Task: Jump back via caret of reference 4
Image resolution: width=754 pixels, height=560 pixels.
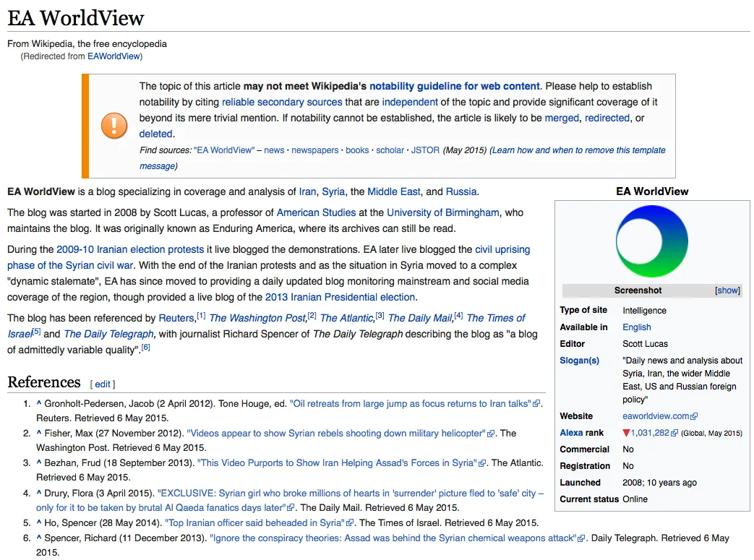Action: pos(39,493)
